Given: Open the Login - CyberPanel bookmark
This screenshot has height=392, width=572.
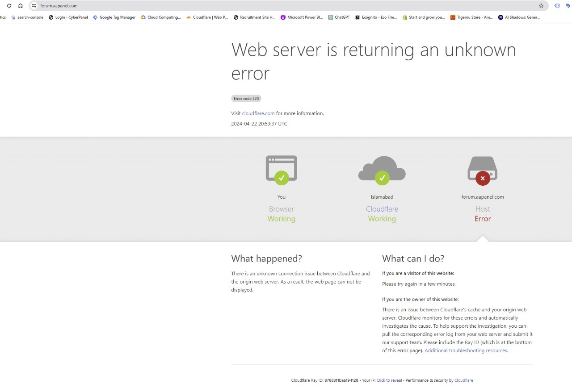Looking at the screenshot, I should 68,17.
